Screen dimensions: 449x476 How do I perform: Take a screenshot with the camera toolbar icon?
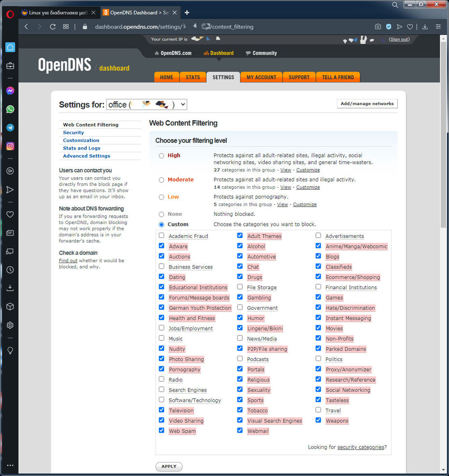tap(378, 27)
